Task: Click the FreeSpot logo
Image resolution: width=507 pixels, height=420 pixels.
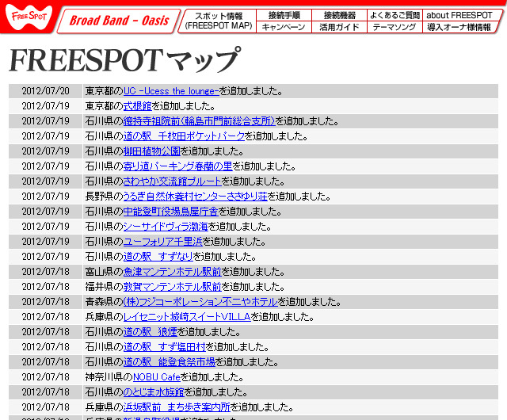Action: pyautogui.click(x=29, y=17)
